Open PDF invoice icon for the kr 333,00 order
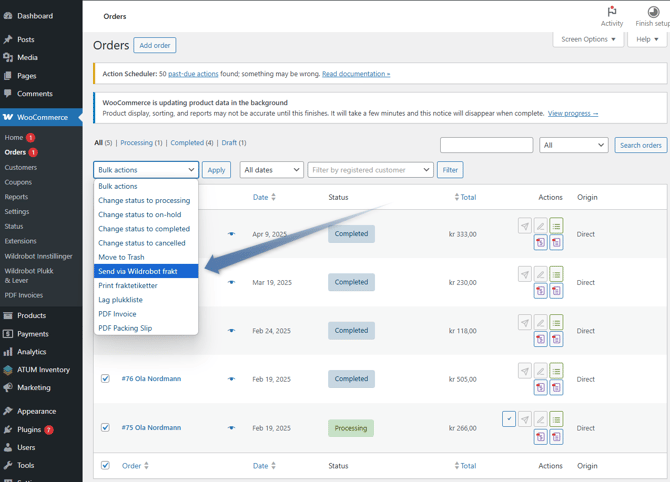 541,243
